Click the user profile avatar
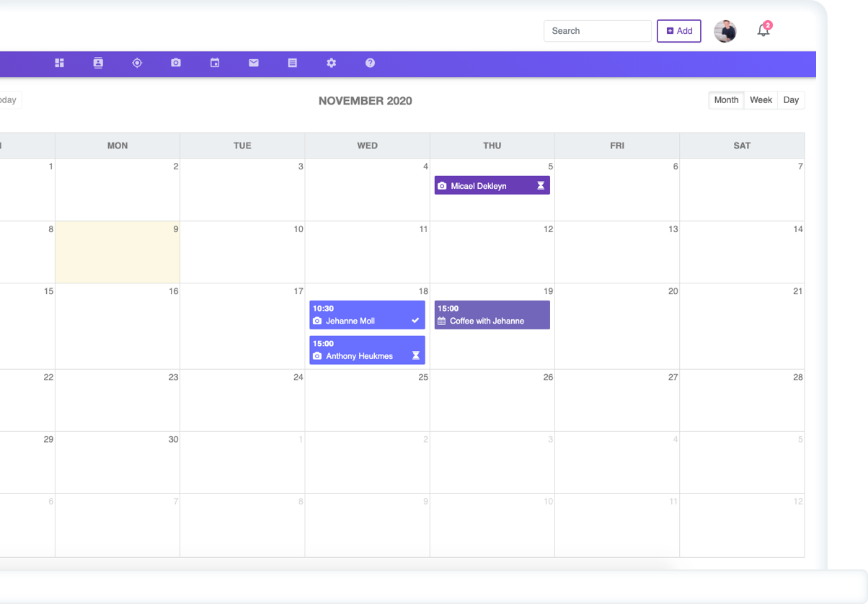868x604 pixels. tap(725, 31)
